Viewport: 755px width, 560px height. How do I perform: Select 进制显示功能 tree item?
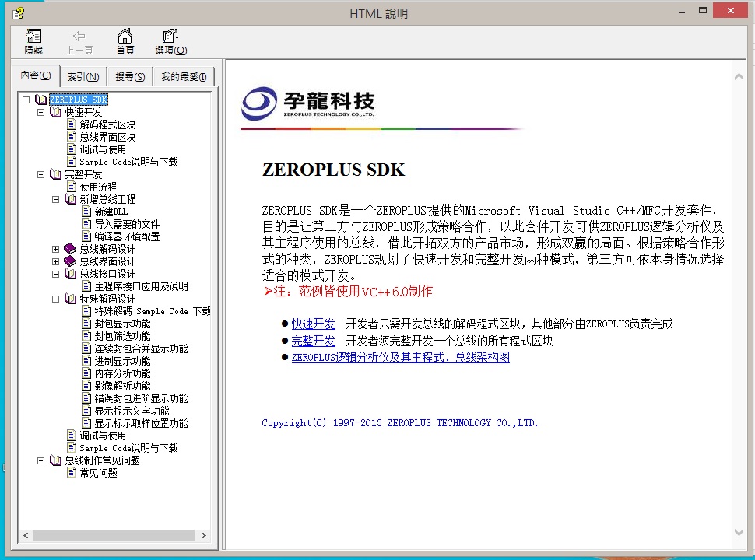tap(122, 361)
